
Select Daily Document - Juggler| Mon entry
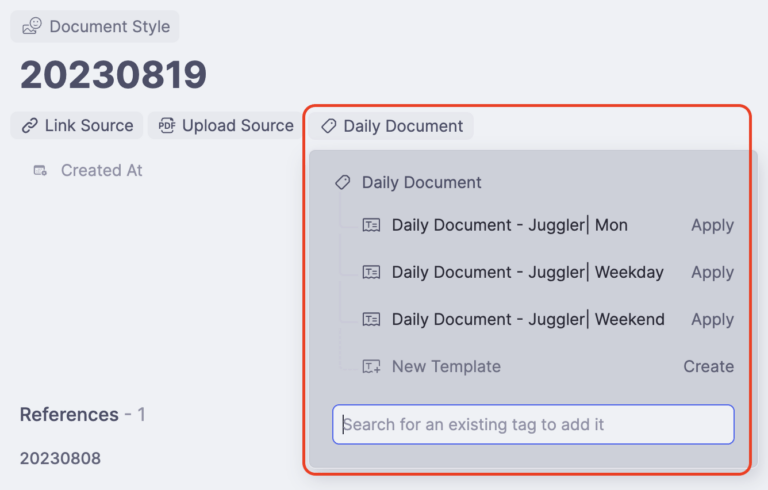[509, 226]
